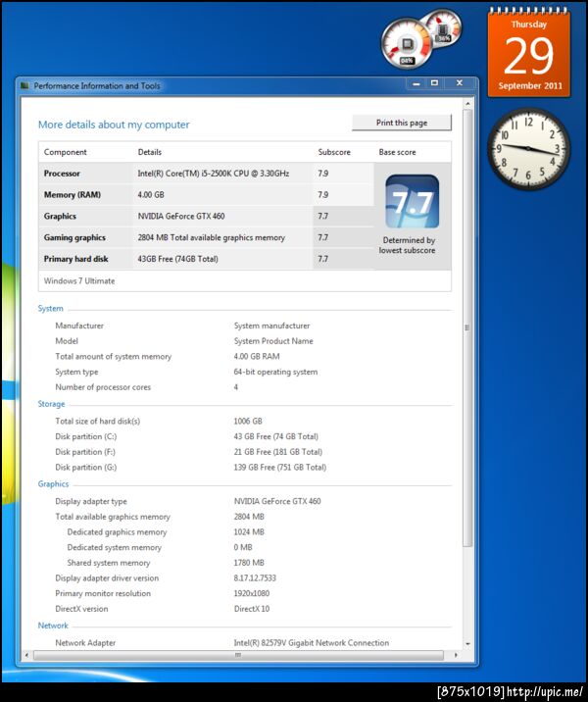588x702 pixels.
Task: Click the Dedicated graphics memory label
Action: 117,532
